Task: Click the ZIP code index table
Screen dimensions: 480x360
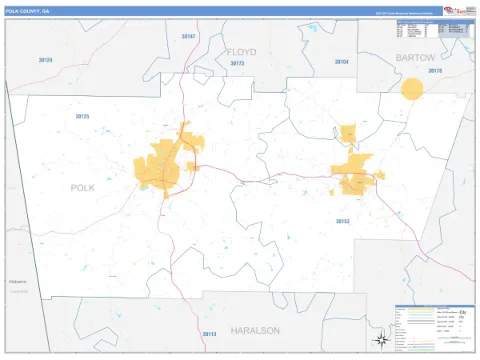Action: [434, 29]
